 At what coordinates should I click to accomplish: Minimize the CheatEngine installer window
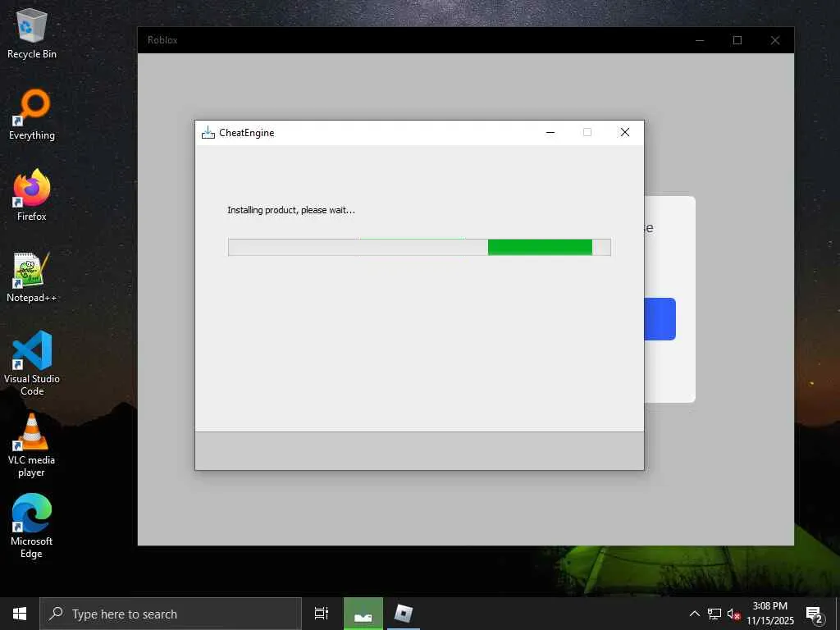pos(550,132)
